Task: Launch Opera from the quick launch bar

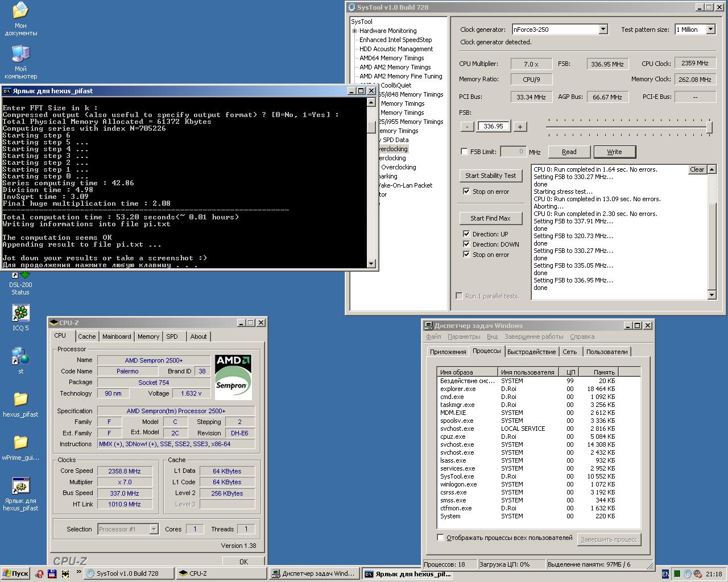Action: (39, 573)
